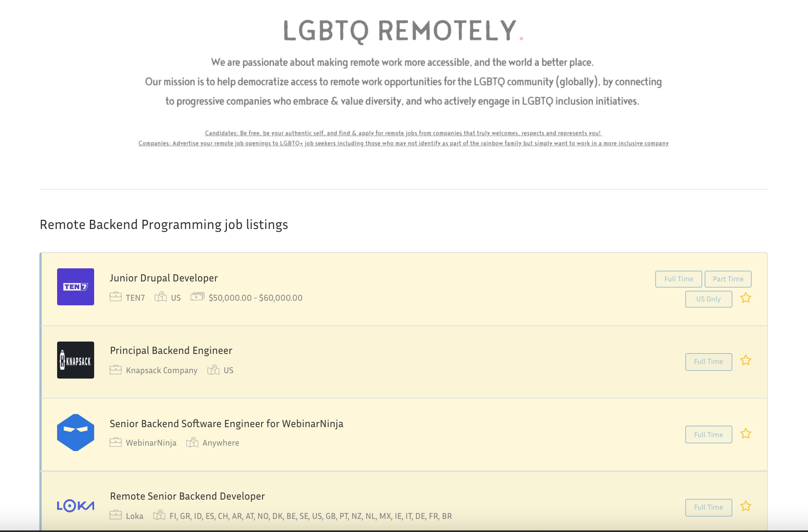This screenshot has width=808, height=532.
Task: Click the salary icon beside $50,000.00 - $60,000.00
Action: [197, 297]
